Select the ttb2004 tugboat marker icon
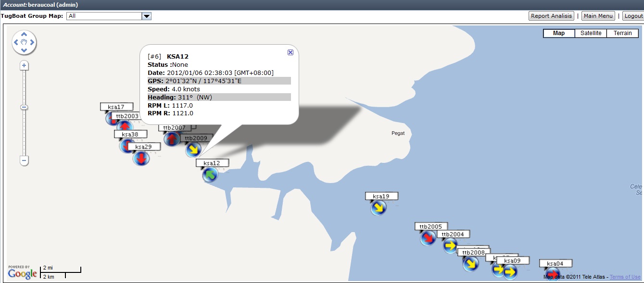 [x=450, y=246]
